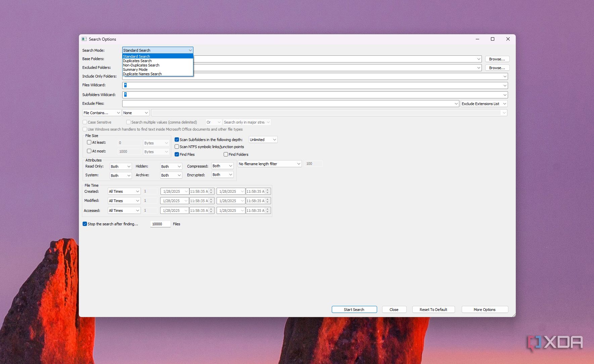
Task: Check the "At least" file size option
Action: pyautogui.click(x=89, y=142)
